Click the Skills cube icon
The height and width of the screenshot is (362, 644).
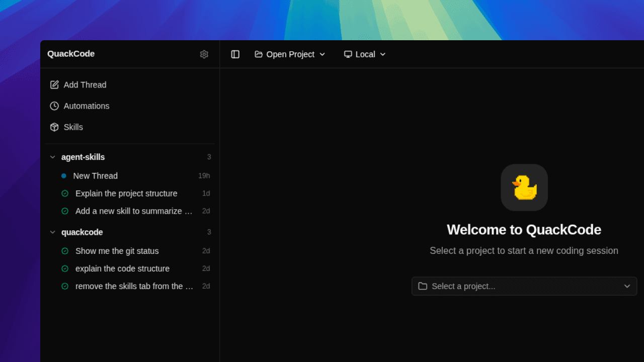coord(54,127)
